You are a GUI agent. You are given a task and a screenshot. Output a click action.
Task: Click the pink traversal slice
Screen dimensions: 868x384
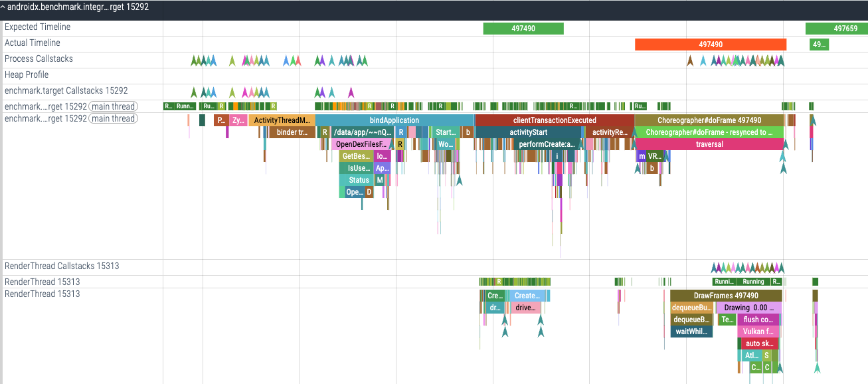coord(709,144)
